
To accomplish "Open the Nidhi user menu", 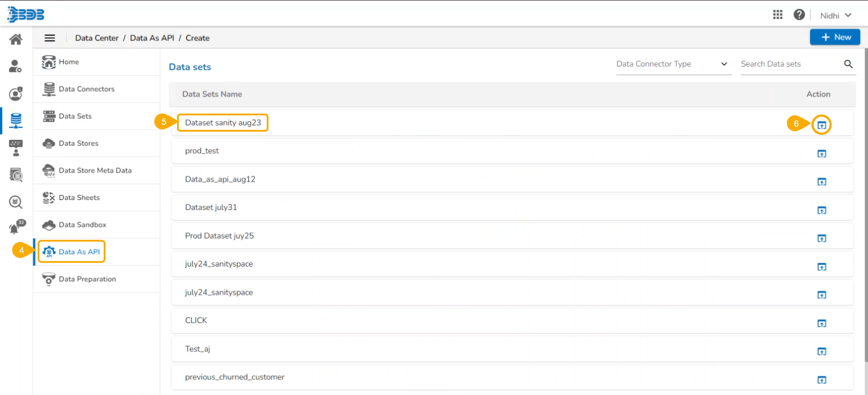I will tap(835, 15).
